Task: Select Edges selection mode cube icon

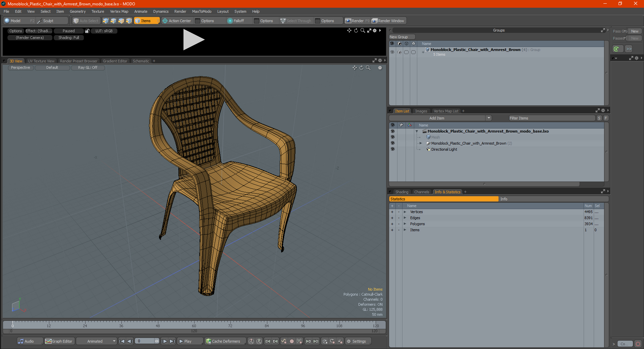Action: click(113, 21)
